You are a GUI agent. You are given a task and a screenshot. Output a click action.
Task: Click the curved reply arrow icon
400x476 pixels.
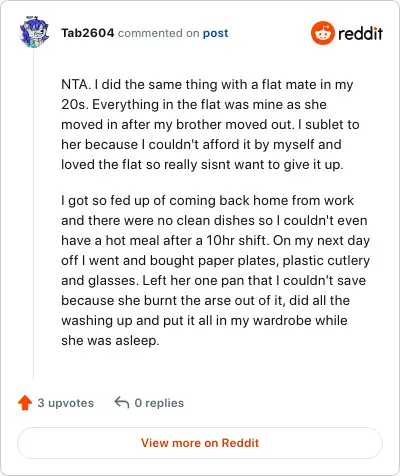122,402
